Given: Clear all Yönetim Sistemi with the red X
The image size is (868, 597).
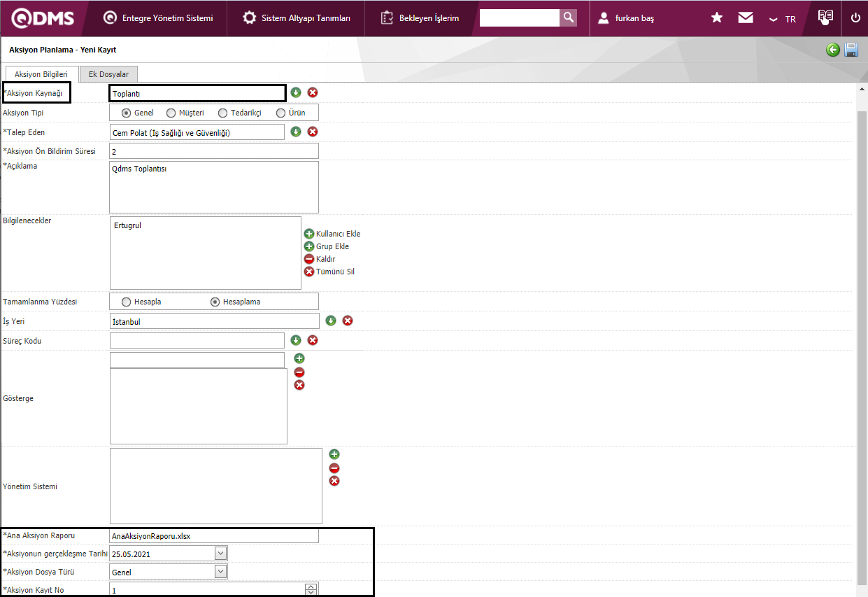Looking at the screenshot, I should (x=334, y=481).
